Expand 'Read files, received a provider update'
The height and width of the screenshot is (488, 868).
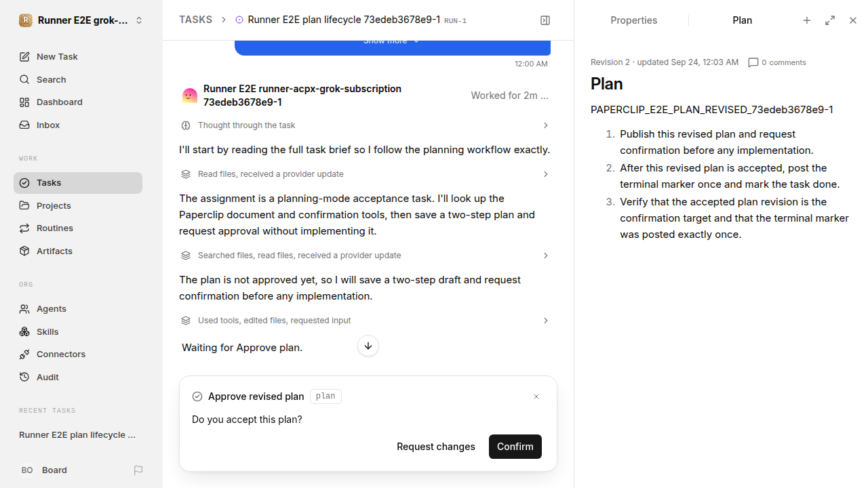pos(366,174)
